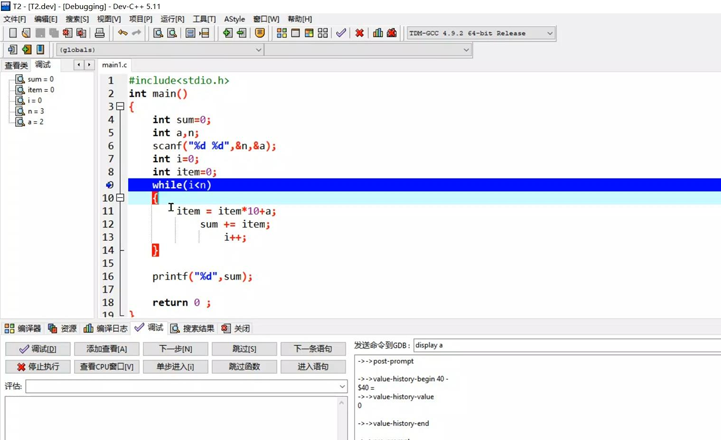Collapse the code fold at line 10
721x440 pixels.
coord(120,198)
